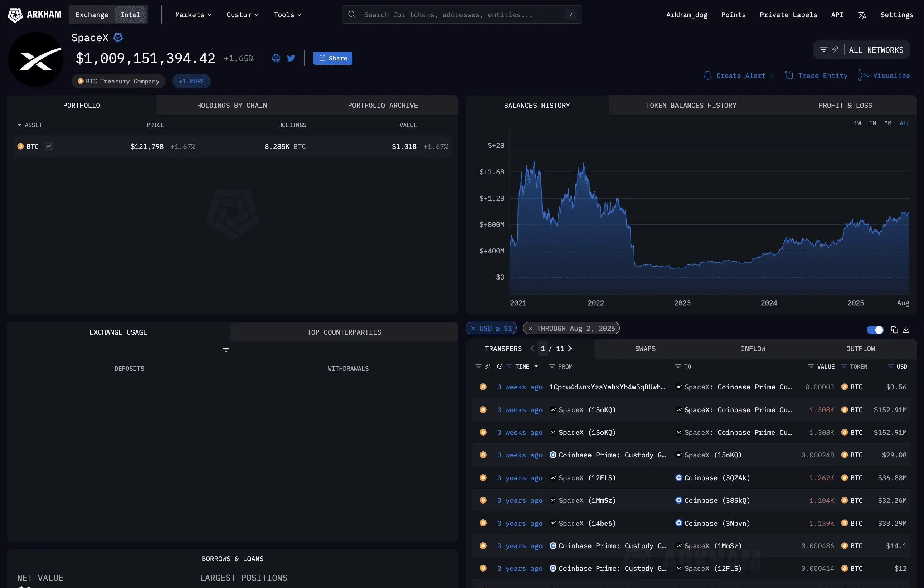
Task: Click the BTC chart icon in portfolio row
Action: [x=49, y=146]
